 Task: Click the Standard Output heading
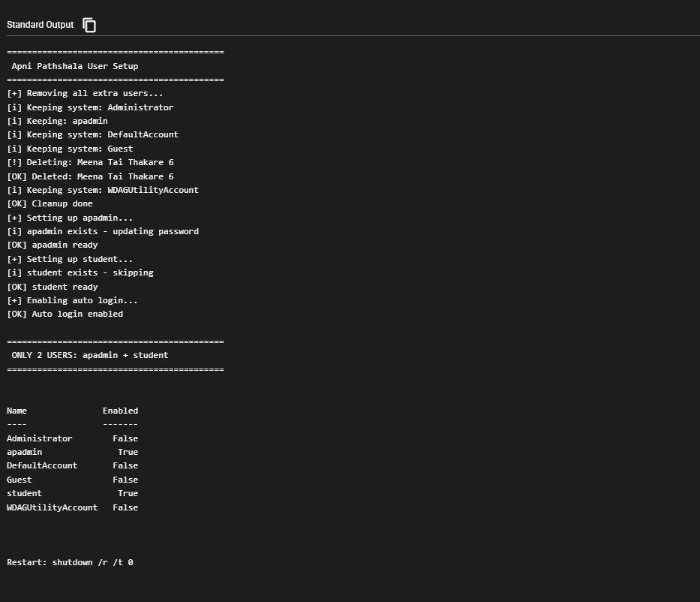click(x=41, y=25)
